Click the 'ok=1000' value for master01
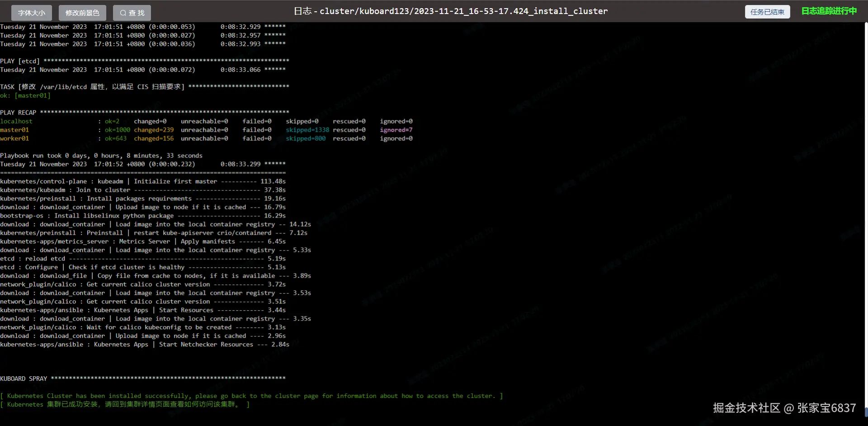 tap(118, 130)
